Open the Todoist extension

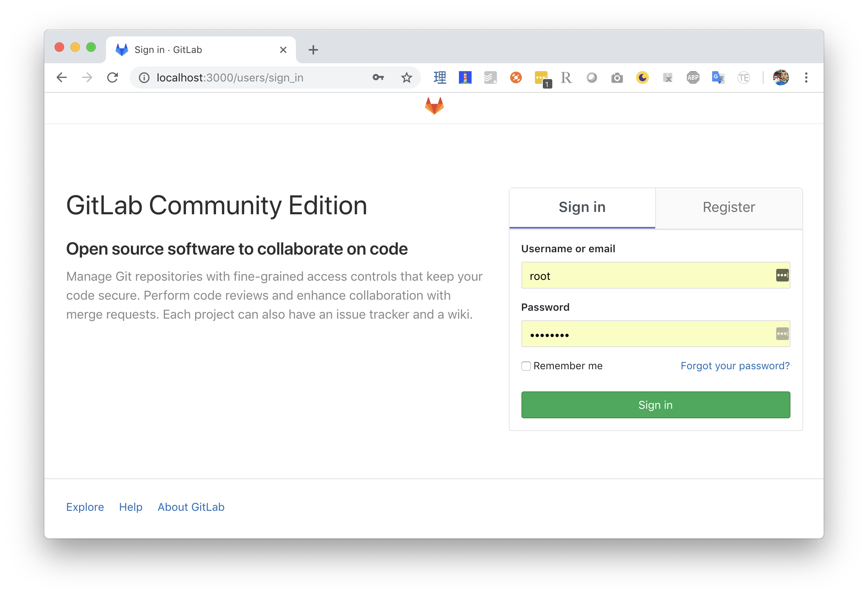(490, 77)
